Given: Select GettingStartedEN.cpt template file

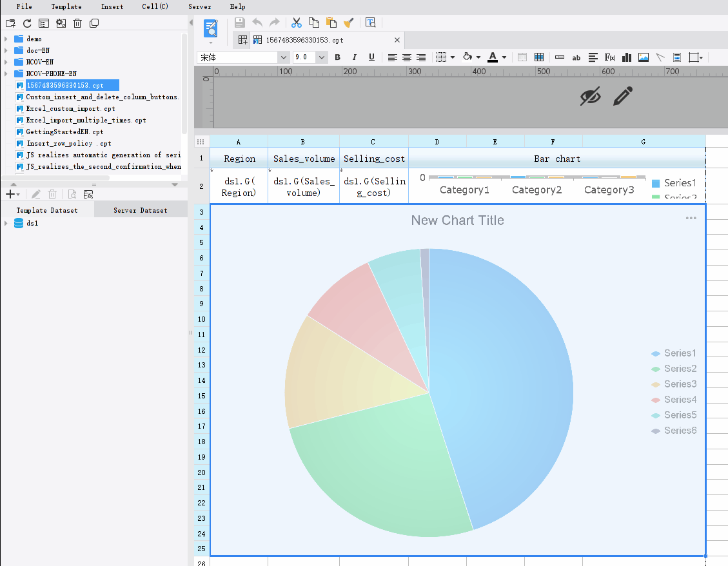Looking at the screenshot, I should pos(64,132).
